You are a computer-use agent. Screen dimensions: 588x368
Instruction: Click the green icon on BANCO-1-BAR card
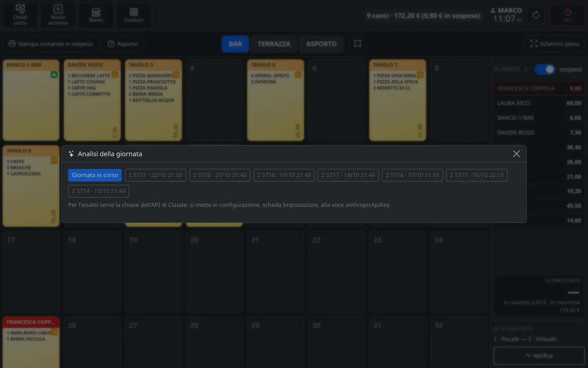coord(54,75)
